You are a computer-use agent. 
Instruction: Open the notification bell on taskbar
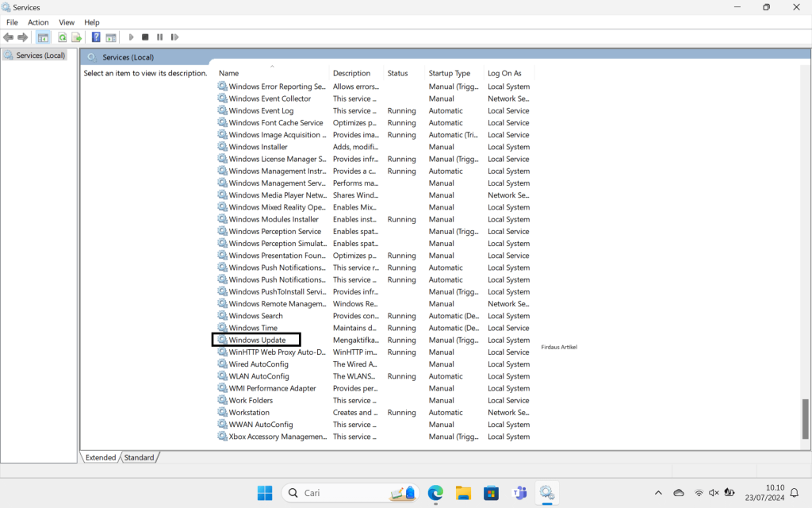(795, 493)
